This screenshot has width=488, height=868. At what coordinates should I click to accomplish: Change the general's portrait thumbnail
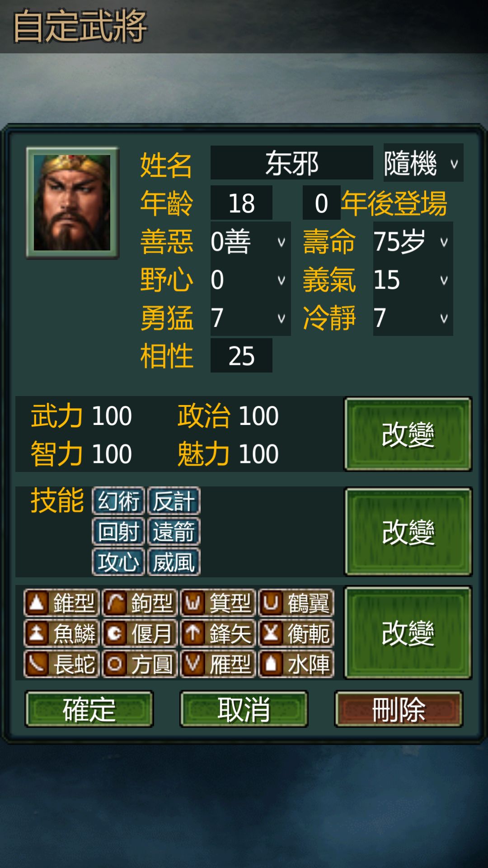point(72,203)
